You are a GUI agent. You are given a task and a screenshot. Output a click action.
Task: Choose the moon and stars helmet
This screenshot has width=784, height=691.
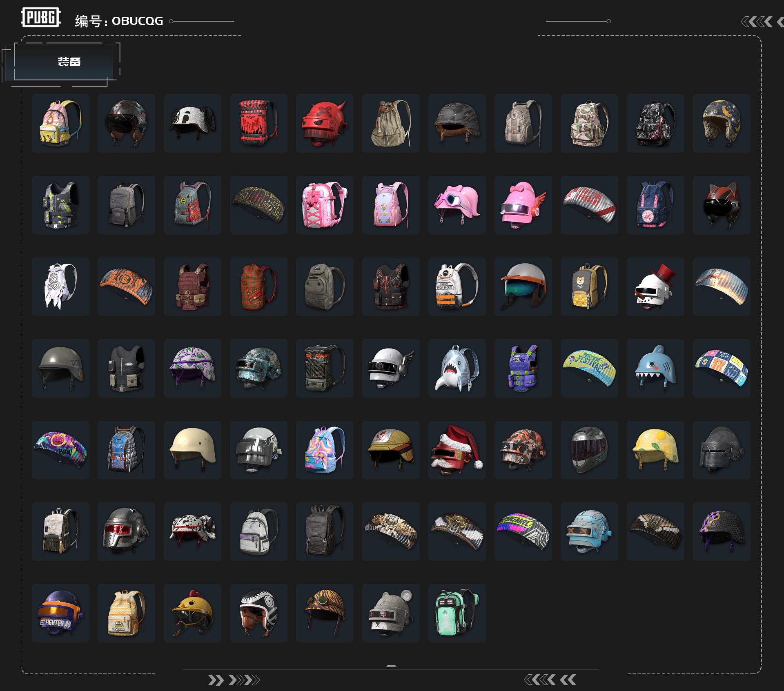point(722,123)
